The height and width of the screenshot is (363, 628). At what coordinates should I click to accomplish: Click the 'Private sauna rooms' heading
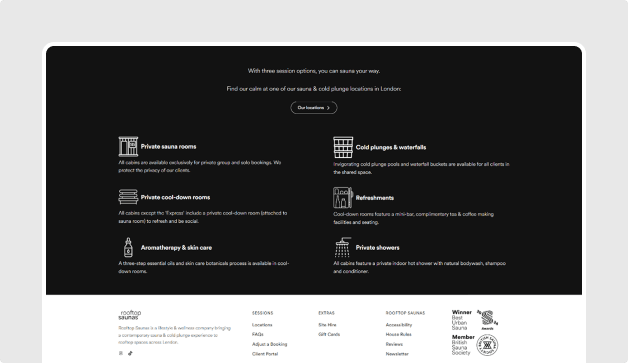coord(168,147)
